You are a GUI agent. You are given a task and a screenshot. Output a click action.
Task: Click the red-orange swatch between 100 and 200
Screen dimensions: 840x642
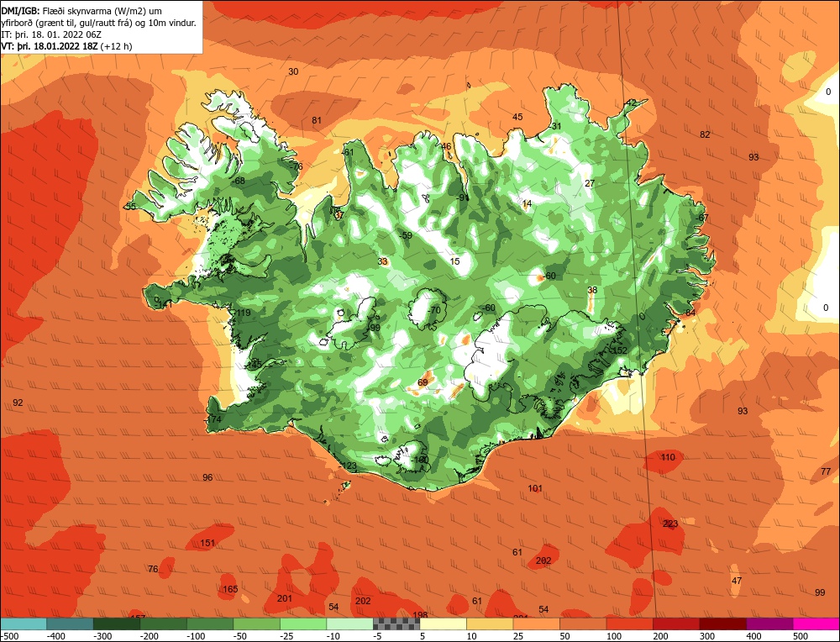tap(629, 624)
